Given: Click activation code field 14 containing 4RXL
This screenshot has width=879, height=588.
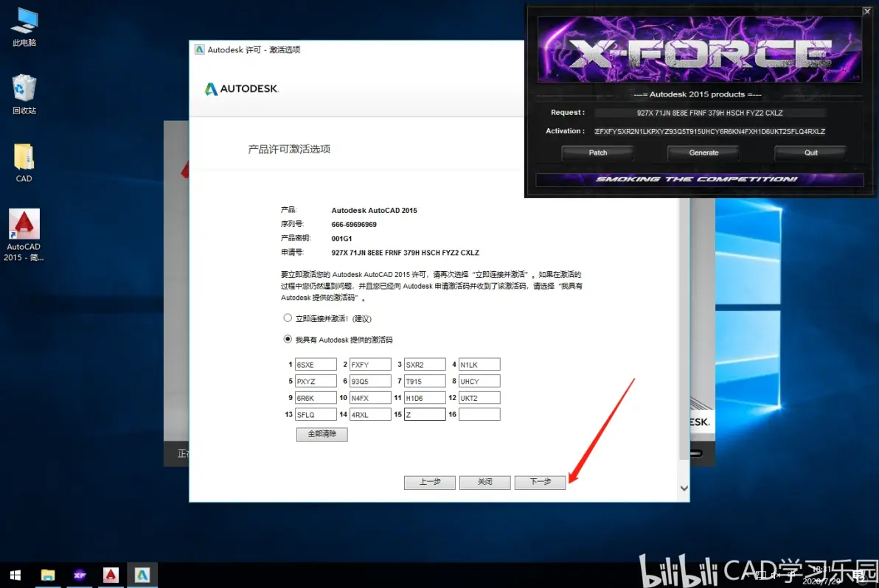Looking at the screenshot, I should [x=370, y=414].
